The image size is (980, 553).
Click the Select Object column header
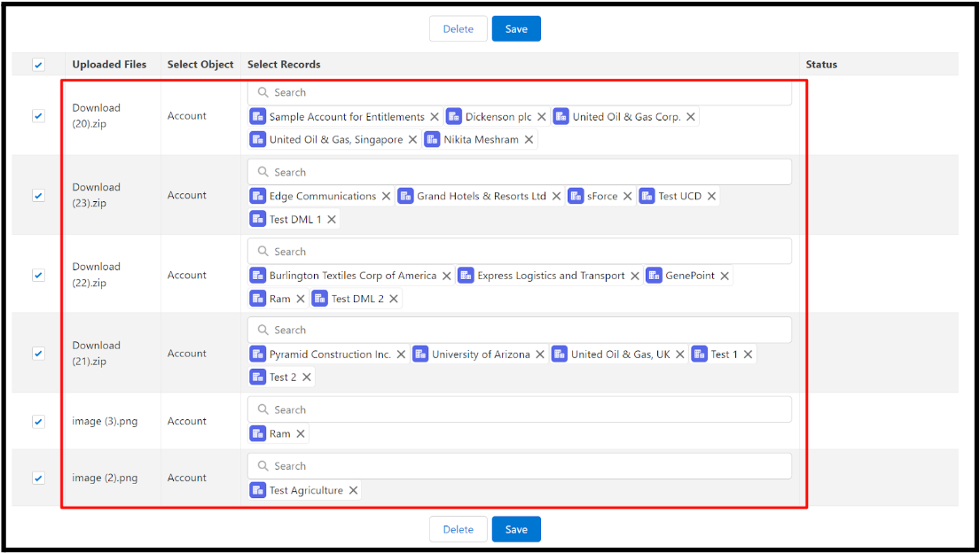pyautogui.click(x=200, y=65)
